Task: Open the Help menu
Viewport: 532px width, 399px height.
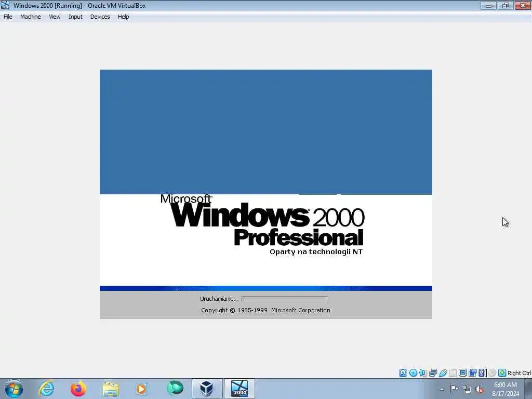Action: click(123, 17)
